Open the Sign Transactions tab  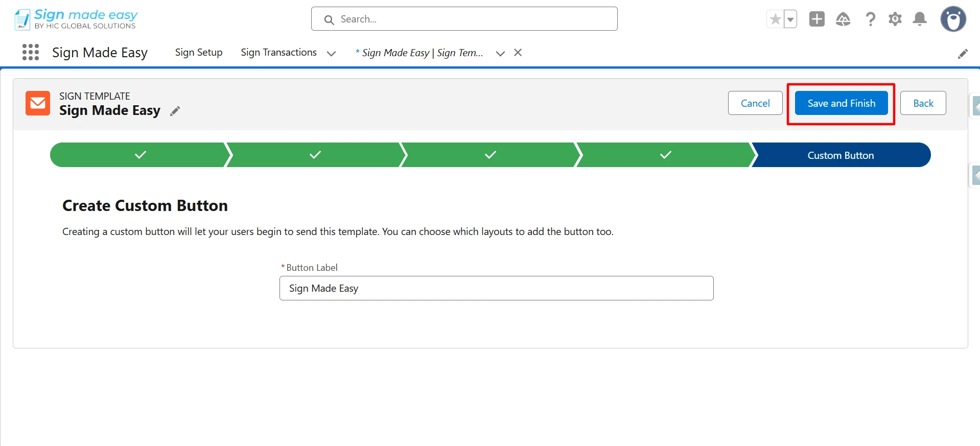click(x=278, y=53)
